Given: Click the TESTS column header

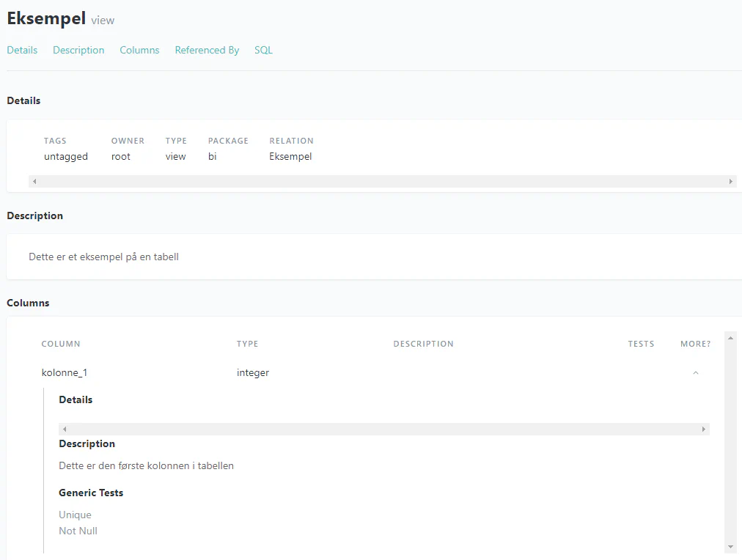Looking at the screenshot, I should [x=641, y=344].
